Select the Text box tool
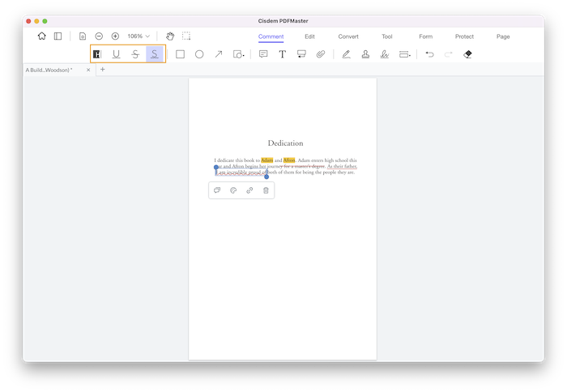Viewport: 567px width, 392px height. (x=283, y=54)
